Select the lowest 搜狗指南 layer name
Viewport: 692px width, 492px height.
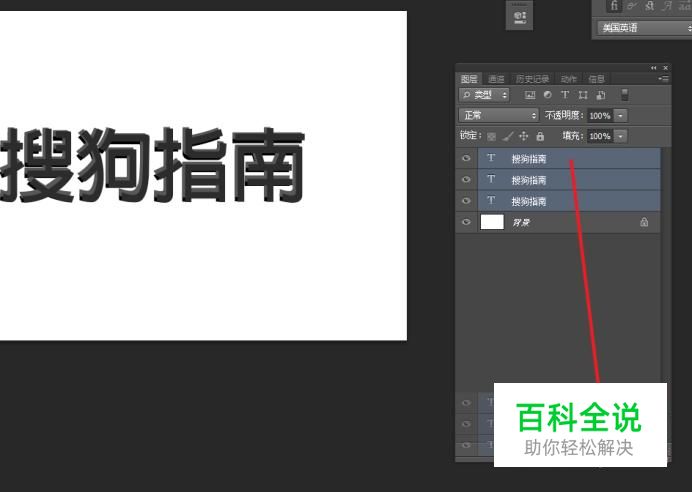(529, 201)
